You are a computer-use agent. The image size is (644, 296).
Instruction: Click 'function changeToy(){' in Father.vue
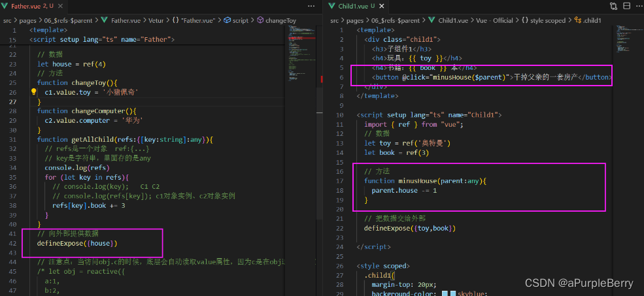click(x=77, y=82)
